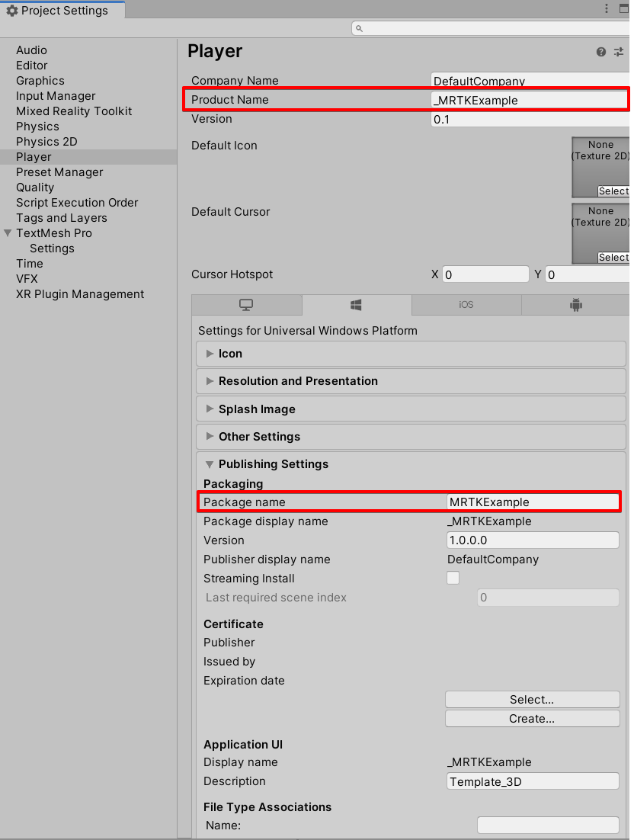Maximize the Project Settings window icon

[x=624, y=8]
